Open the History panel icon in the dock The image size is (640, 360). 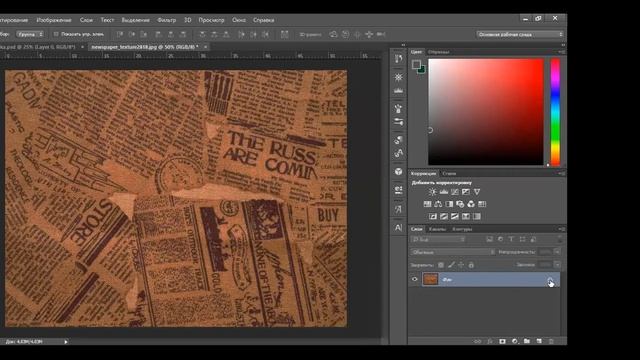pos(398,59)
